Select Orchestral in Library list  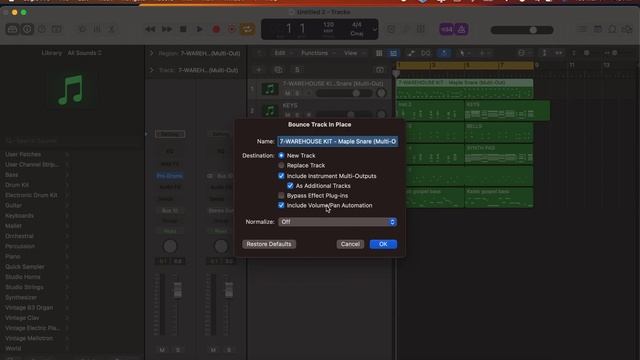(x=19, y=236)
